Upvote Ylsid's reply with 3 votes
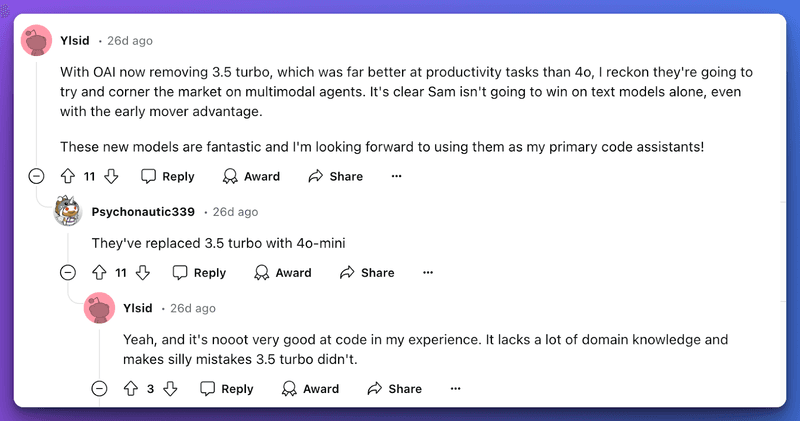This screenshot has height=421, width=800. [x=131, y=389]
